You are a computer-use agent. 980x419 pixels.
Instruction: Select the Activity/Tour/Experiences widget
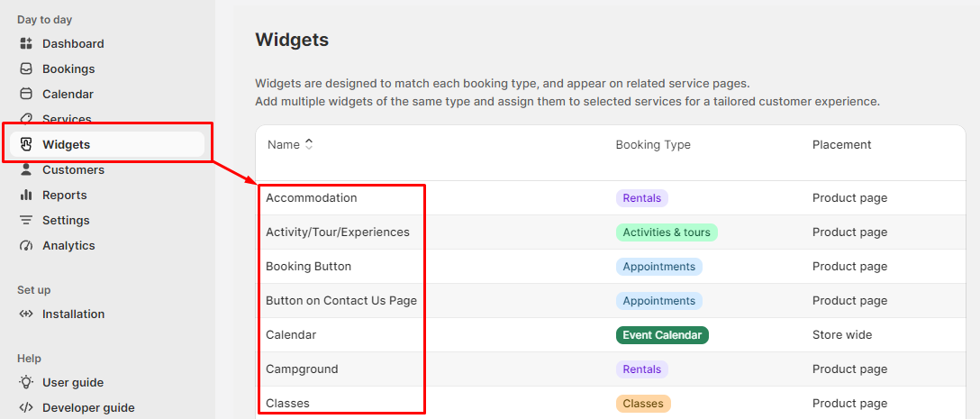(x=338, y=232)
